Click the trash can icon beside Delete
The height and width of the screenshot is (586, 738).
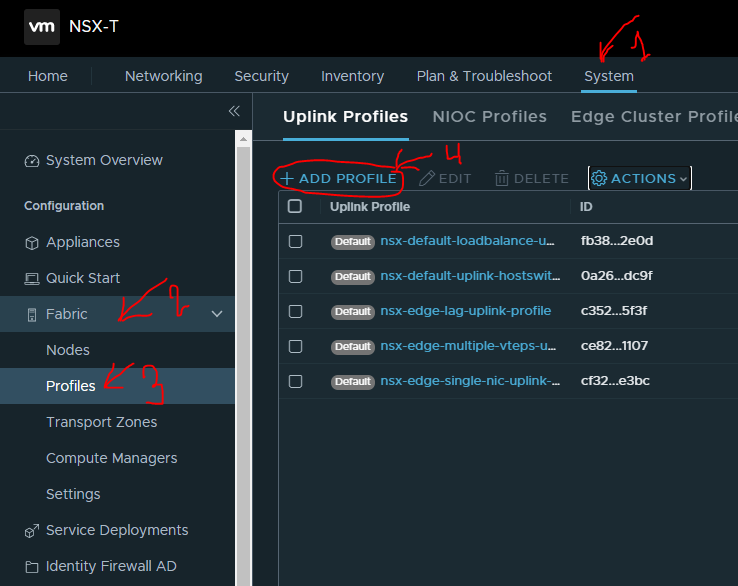click(x=502, y=178)
